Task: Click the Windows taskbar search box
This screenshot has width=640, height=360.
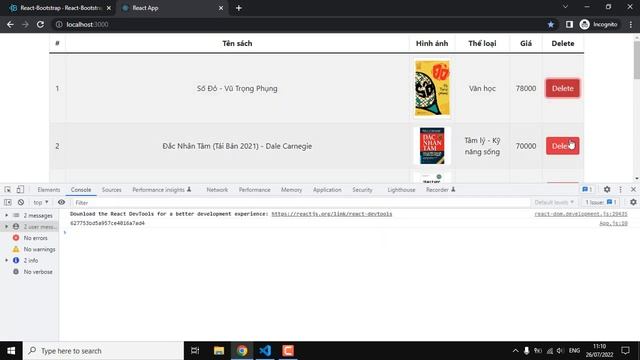Action: (103, 351)
